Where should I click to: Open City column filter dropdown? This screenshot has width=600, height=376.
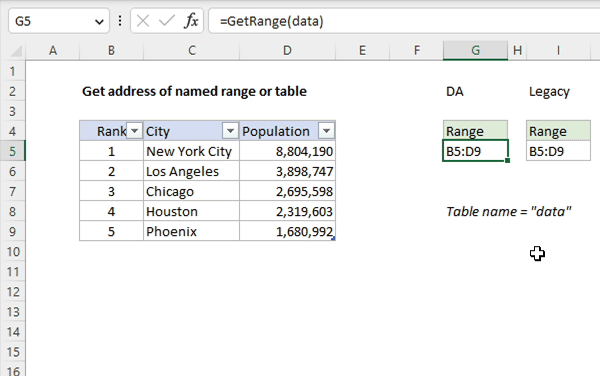pos(230,131)
